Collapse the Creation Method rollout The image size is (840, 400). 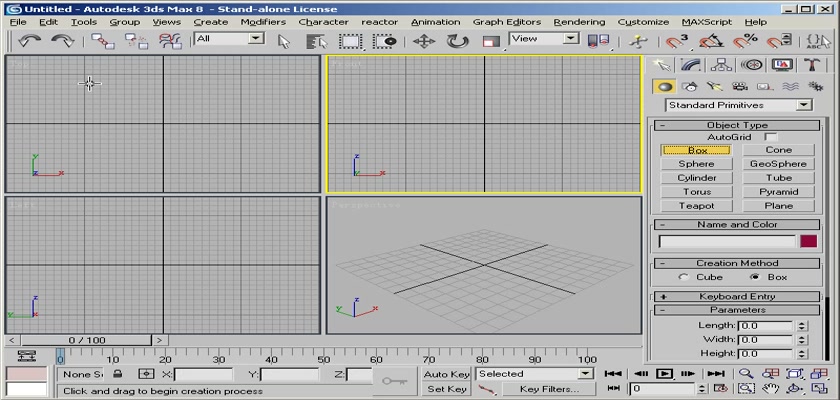coord(737,263)
